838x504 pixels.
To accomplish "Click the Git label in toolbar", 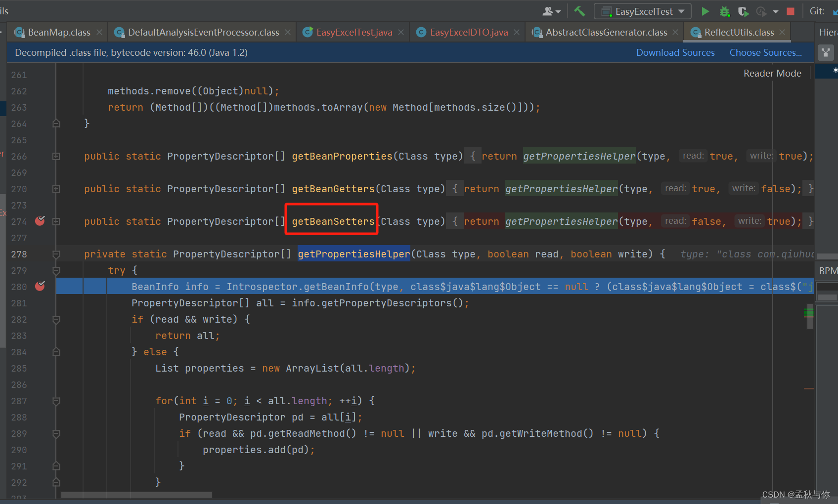I will point(817,11).
